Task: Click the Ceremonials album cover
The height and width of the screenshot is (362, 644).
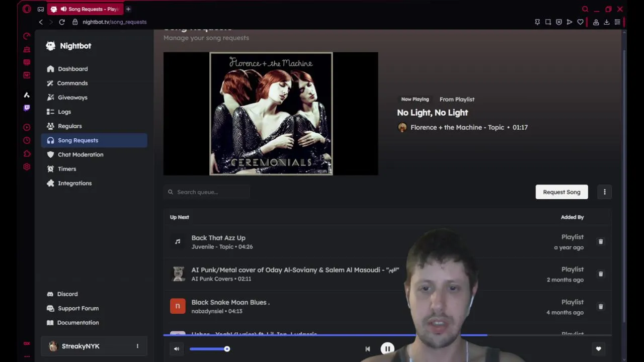Action: [271, 114]
